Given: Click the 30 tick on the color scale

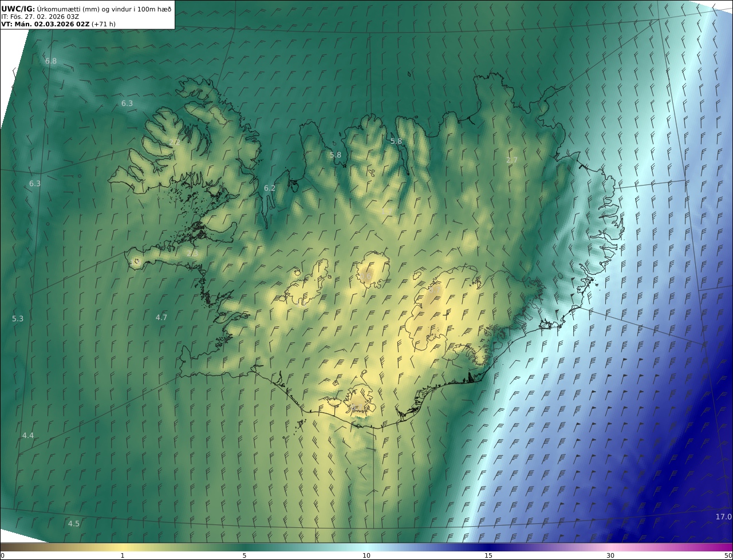Looking at the screenshot, I should tap(610, 555).
